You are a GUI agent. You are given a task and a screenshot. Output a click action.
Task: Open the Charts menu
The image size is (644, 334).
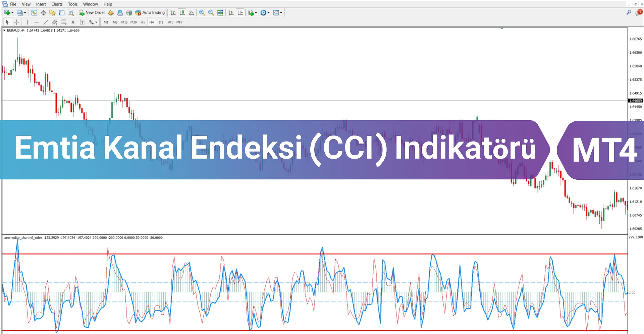57,4
